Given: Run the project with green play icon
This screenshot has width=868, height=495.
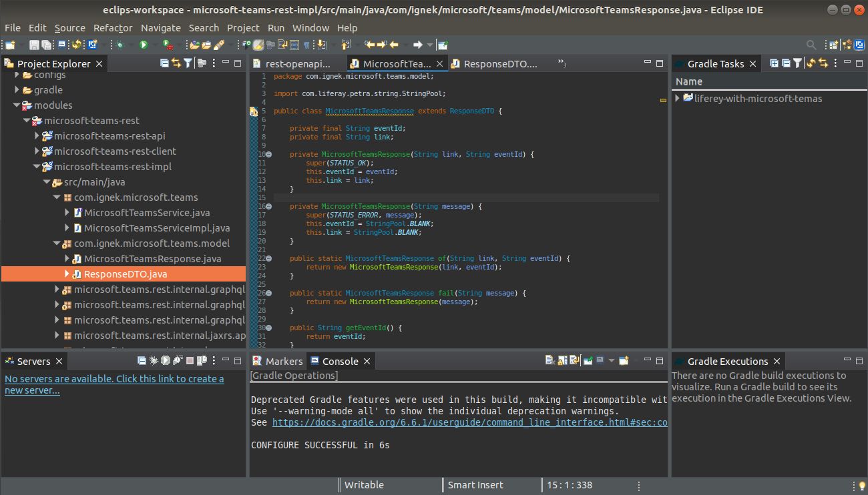Looking at the screenshot, I should (x=144, y=45).
